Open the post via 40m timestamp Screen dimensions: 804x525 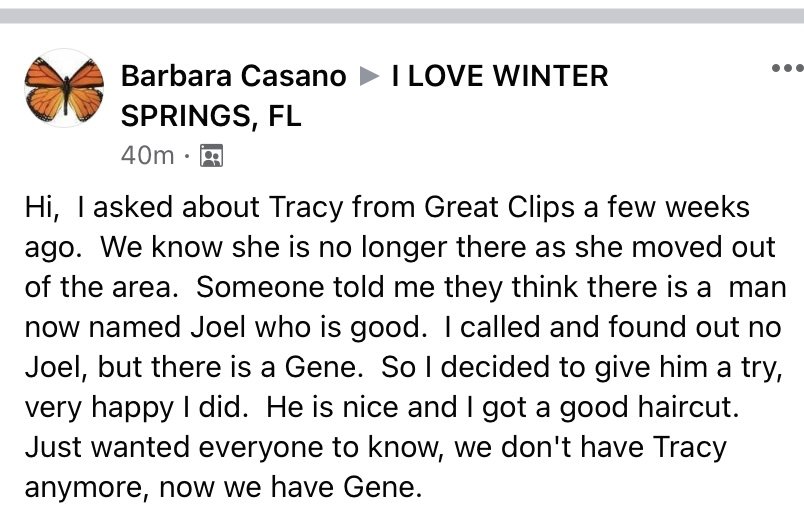148,155
